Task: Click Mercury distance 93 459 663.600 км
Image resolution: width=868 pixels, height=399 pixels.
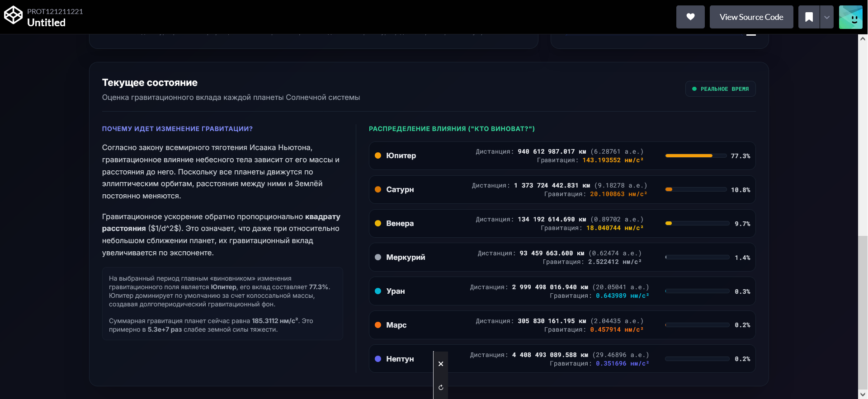Action: (x=552, y=253)
